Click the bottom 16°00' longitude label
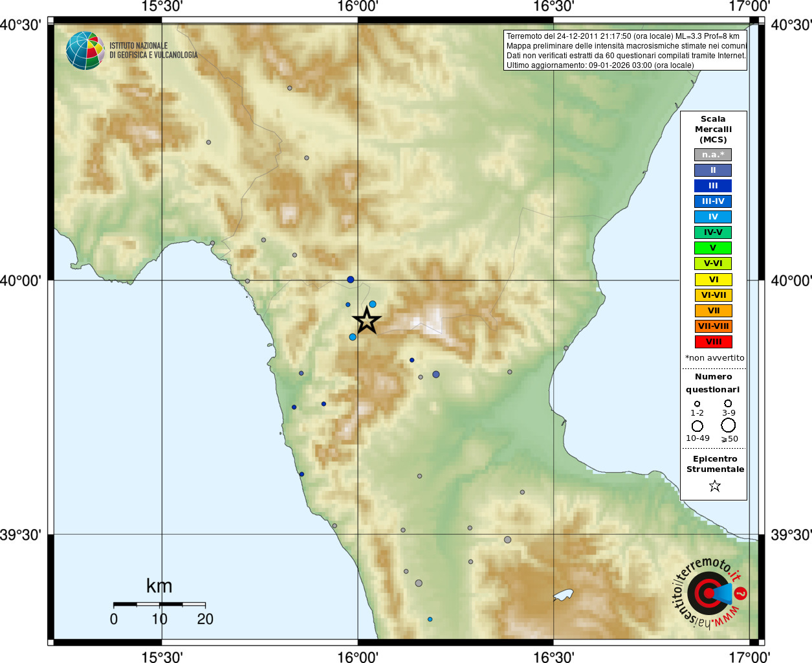This screenshot has width=812, height=663. pyautogui.click(x=358, y=657)
